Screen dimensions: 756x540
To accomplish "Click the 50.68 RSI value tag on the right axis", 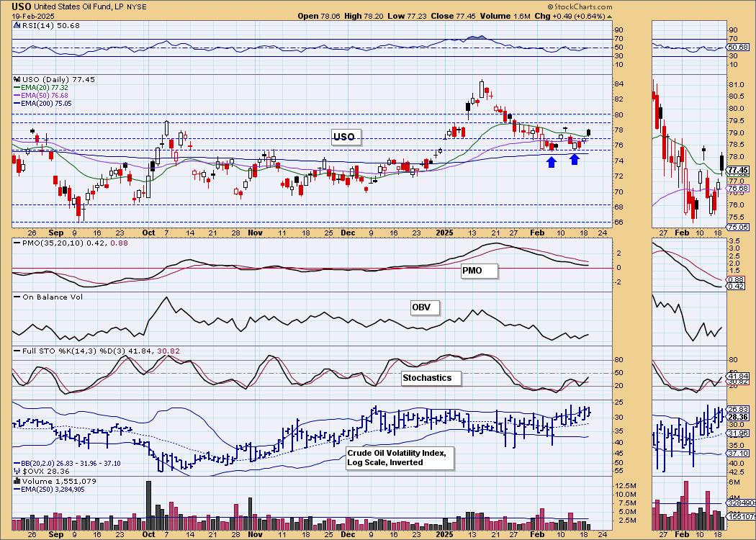I will [739, 48].
